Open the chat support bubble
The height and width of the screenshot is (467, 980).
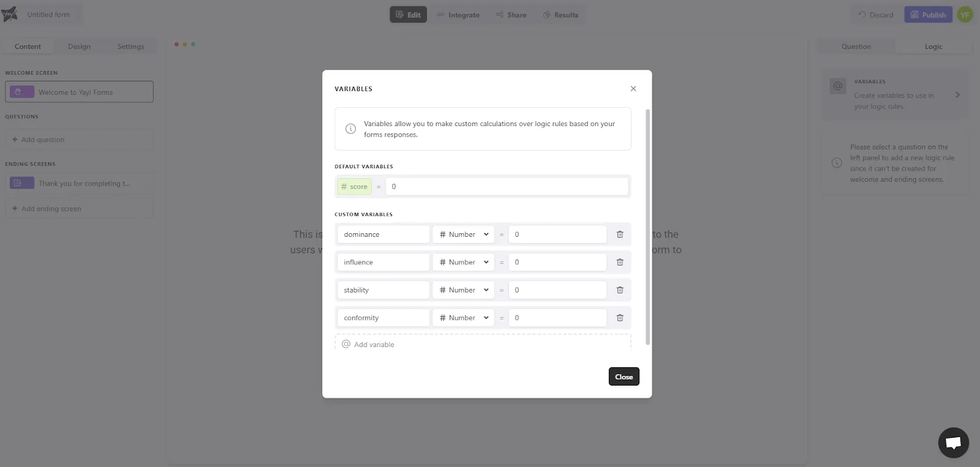[x=953, y=442]
